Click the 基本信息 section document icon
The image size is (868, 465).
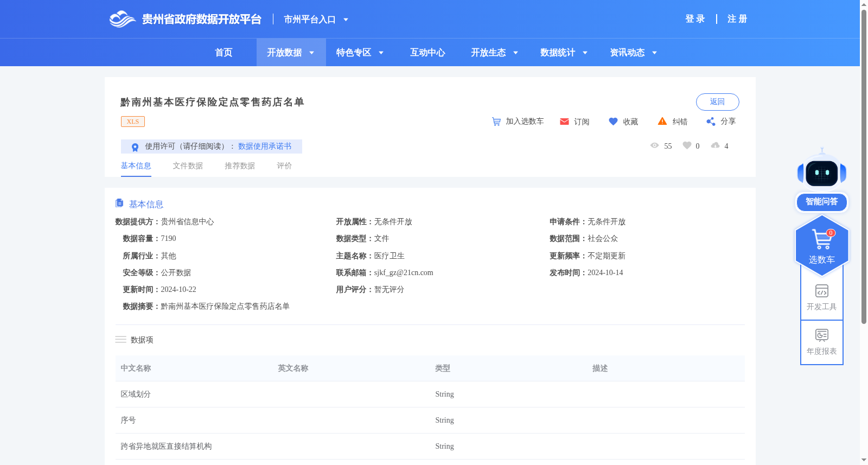[119, 203]
